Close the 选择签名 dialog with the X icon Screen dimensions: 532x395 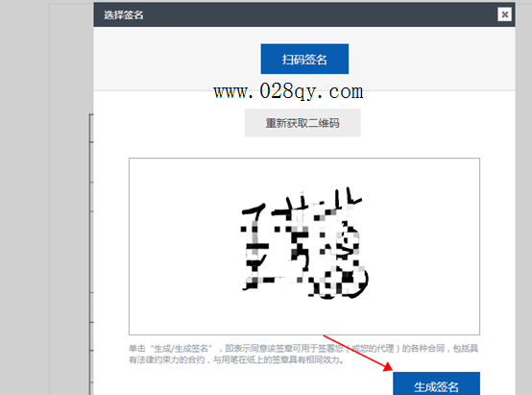click(x=504, y=14)
